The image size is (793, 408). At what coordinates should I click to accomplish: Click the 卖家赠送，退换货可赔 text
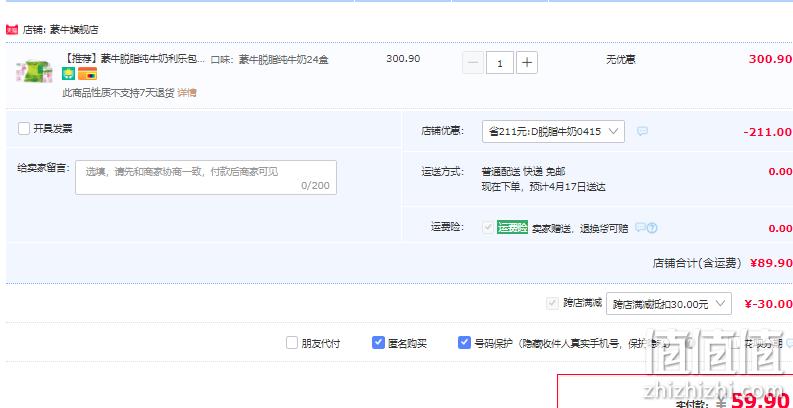(580, 229)
